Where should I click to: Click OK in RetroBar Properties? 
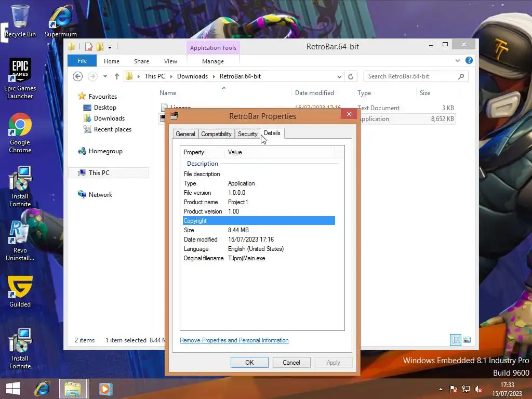[x=249, y=362]
